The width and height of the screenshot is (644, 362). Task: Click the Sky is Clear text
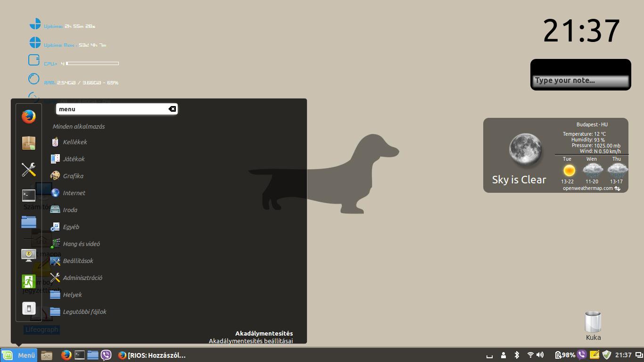pyautogui.click(x=519, y=180)
